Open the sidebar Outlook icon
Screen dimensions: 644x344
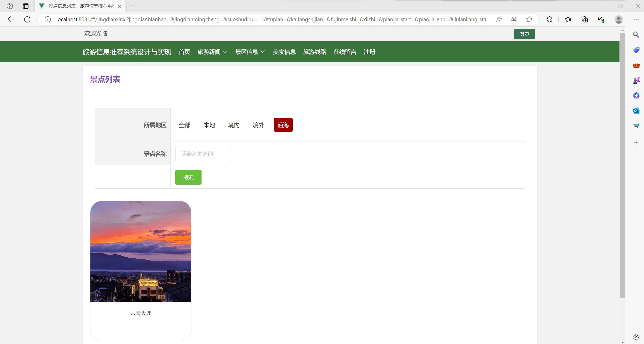pyautogui.click(x=636, y=111)
